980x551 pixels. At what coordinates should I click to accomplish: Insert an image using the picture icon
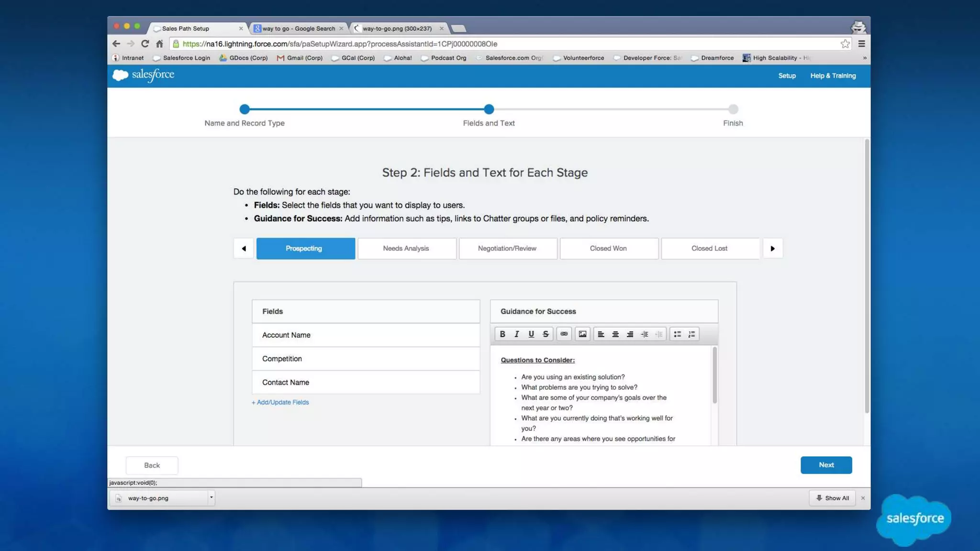coord(582,334)
